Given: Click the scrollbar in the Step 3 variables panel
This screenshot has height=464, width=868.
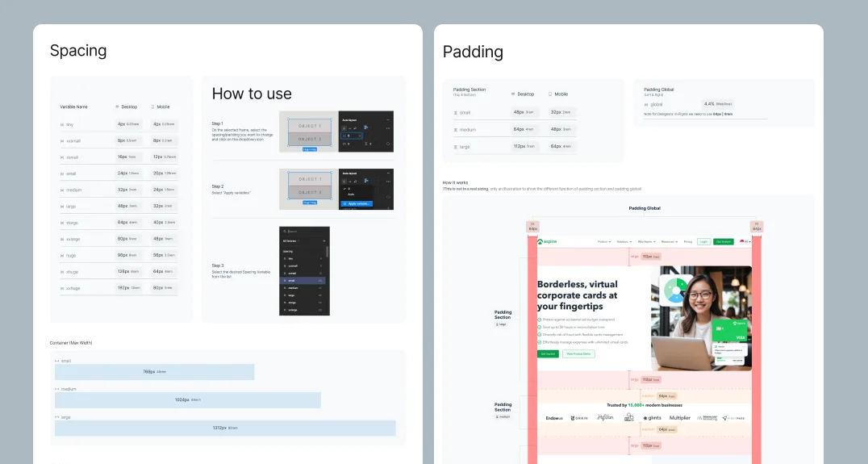Looking at the screenshot, I should point(328,252).
